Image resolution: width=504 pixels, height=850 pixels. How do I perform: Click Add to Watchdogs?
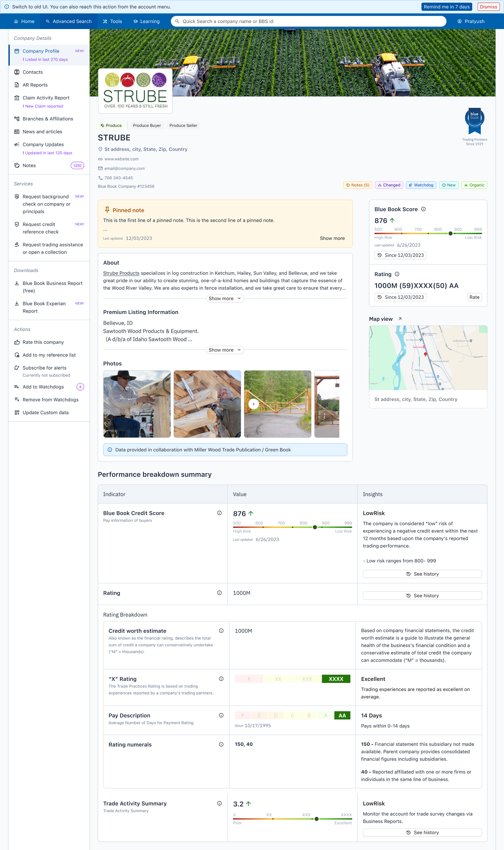click(49, 387)
